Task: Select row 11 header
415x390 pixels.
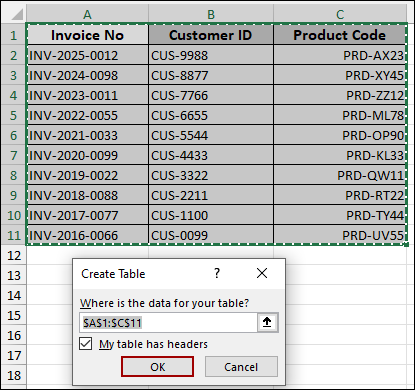Action: (13, 235)
